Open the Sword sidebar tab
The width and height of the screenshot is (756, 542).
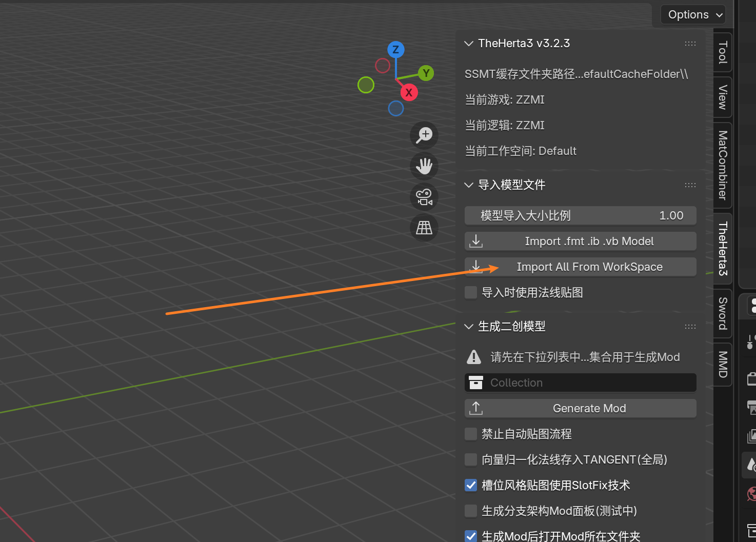pyautogui.click(x=723, y=313)
